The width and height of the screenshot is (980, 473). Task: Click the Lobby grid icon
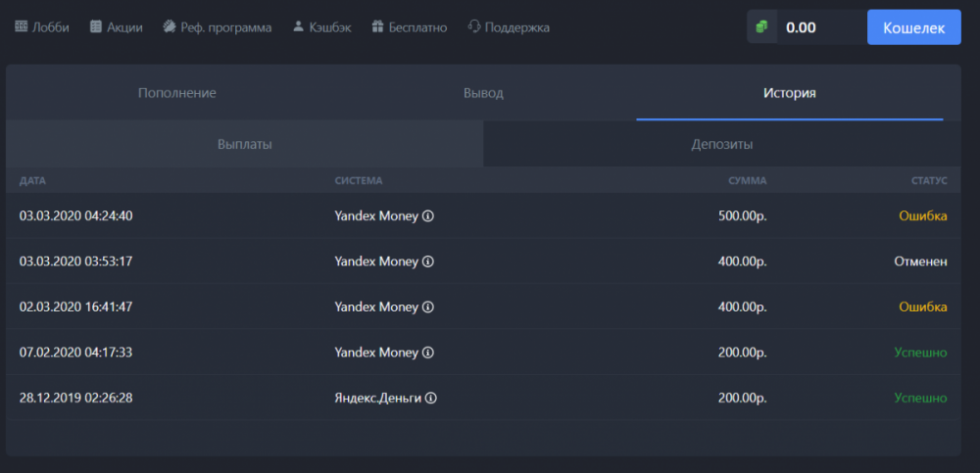[22, 27]
